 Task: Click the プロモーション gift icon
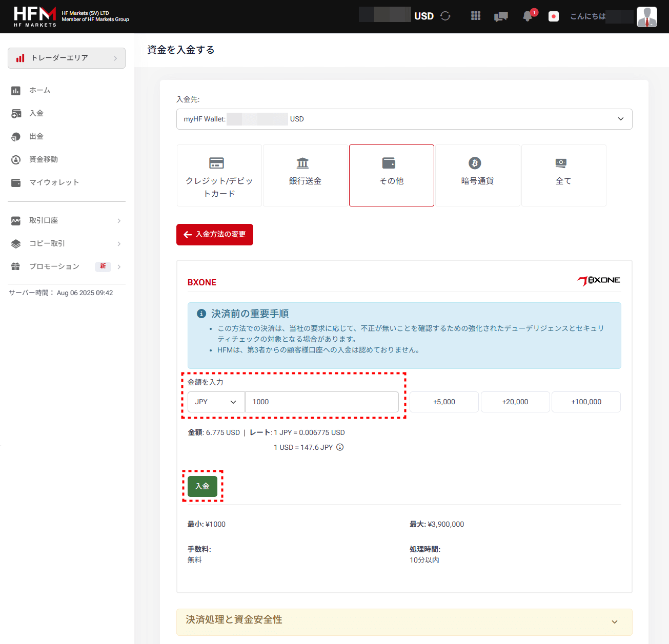(x=16, y=266)
